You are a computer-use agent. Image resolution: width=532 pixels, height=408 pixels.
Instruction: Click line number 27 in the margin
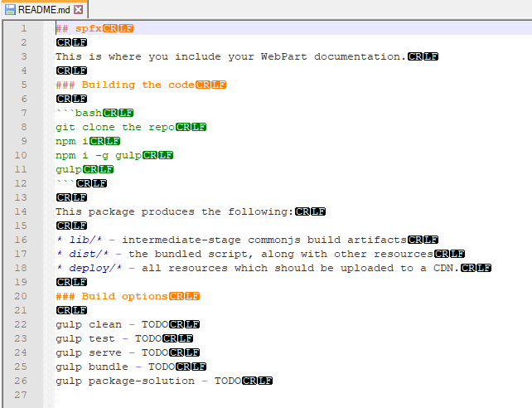click(21, 395)
